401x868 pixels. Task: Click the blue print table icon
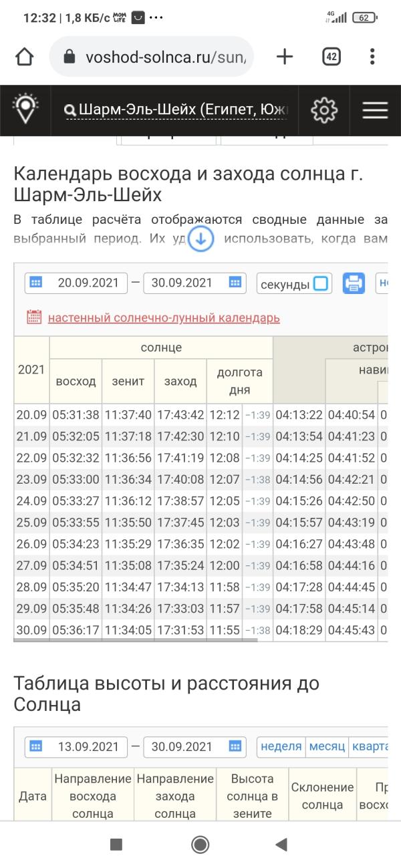coord(354,283)
